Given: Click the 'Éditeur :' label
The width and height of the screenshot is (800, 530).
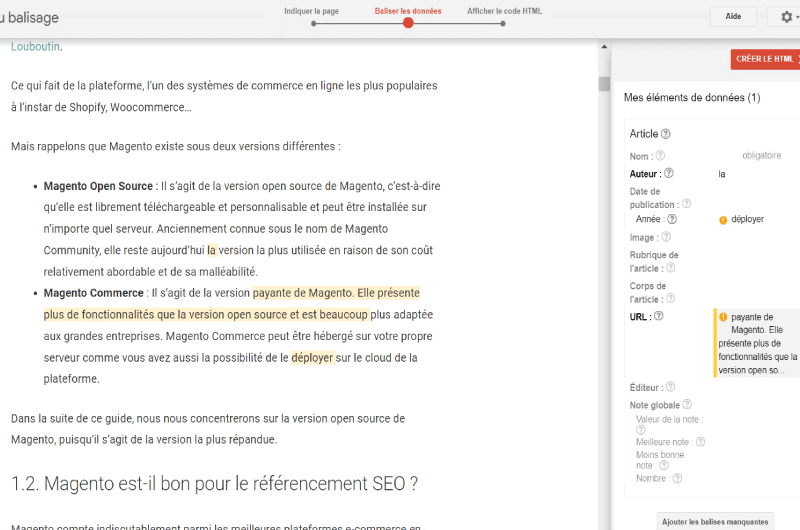Looking at the screenshot, I should 646,388.
